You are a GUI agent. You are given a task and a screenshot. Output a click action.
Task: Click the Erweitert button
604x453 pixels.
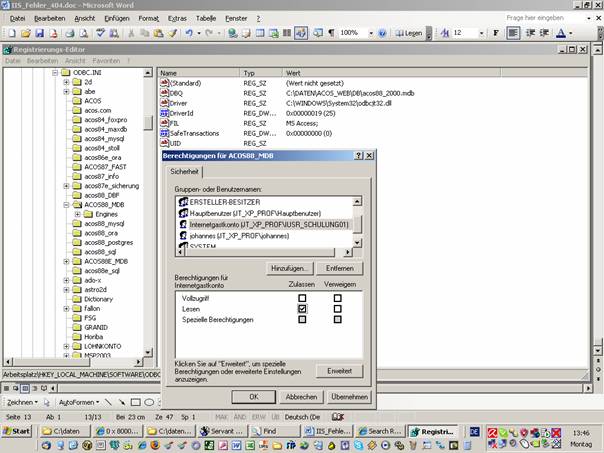pos(339,371)
